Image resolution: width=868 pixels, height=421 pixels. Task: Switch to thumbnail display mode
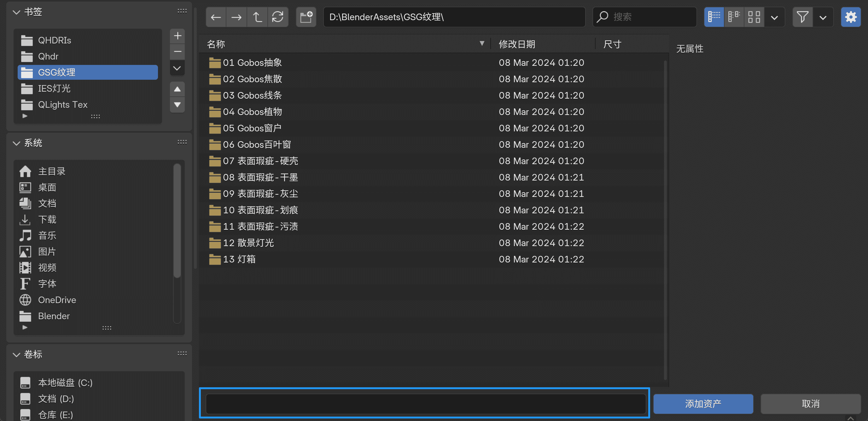754,17
